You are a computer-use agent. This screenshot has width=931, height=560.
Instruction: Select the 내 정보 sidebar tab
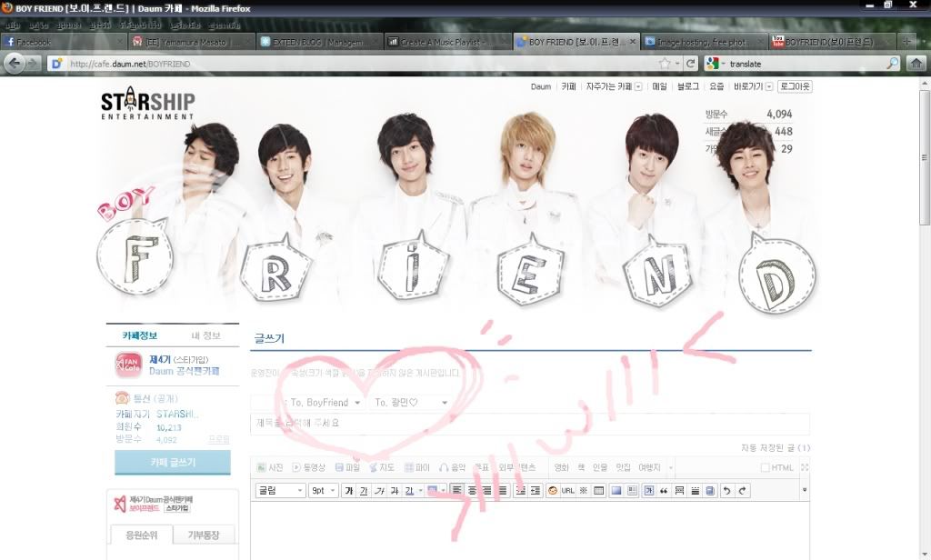205,335
